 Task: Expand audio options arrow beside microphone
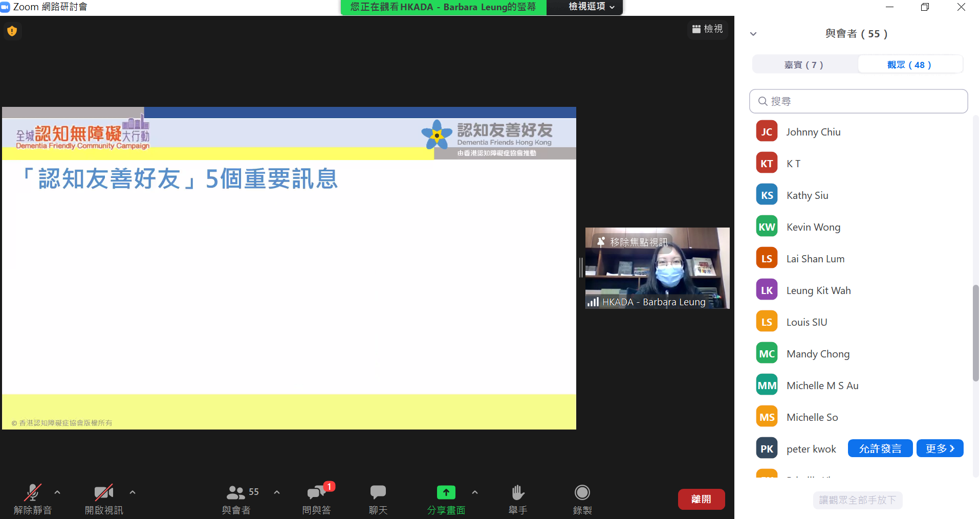pyautogui.click(x=57, y=492)
